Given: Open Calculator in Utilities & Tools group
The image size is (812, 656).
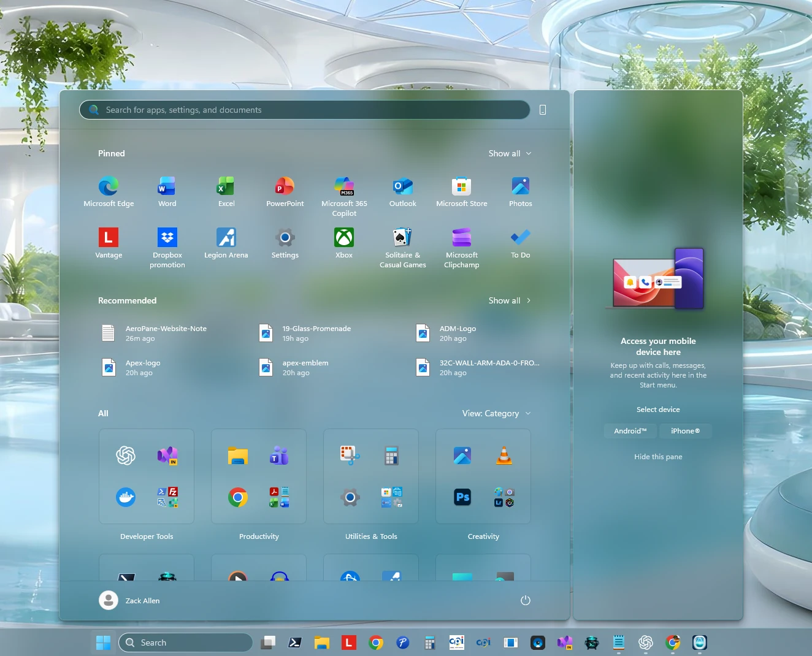Looking at the screenshot, I should 392,456.
